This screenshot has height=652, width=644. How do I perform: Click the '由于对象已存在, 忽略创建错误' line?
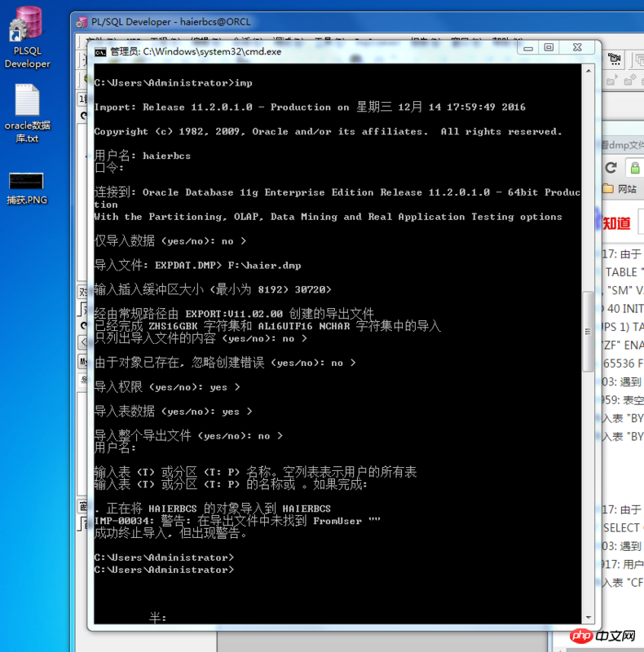coord(225,363)
